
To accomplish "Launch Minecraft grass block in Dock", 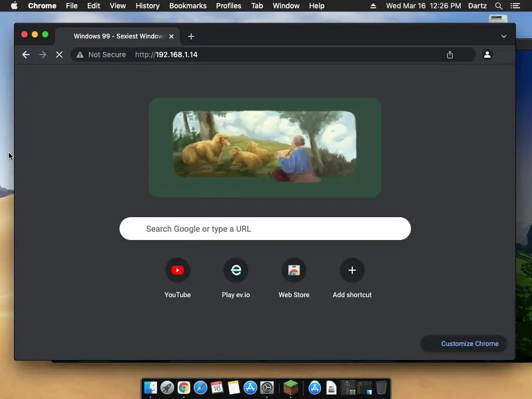I will pyautogui.click(x=291, y=388).
